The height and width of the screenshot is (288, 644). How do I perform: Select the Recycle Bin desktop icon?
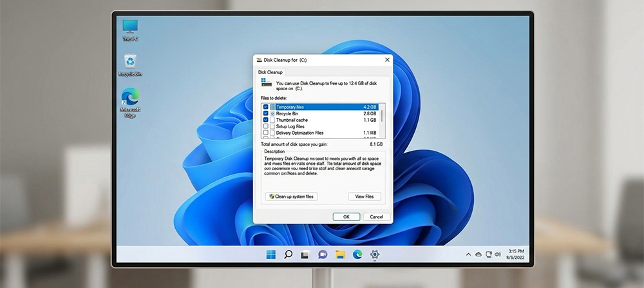(x=130, y=65)
